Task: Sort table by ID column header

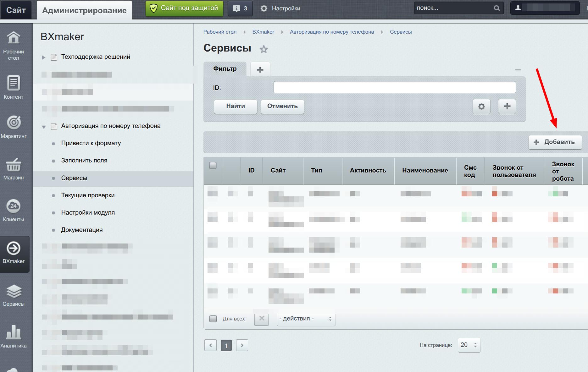Action: 252,171
